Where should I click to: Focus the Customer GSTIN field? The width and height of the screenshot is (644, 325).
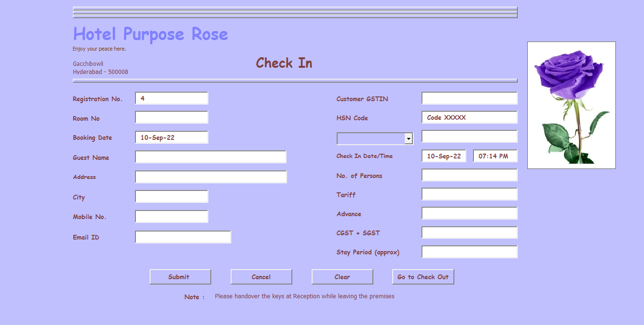click(x=469, y=98)
